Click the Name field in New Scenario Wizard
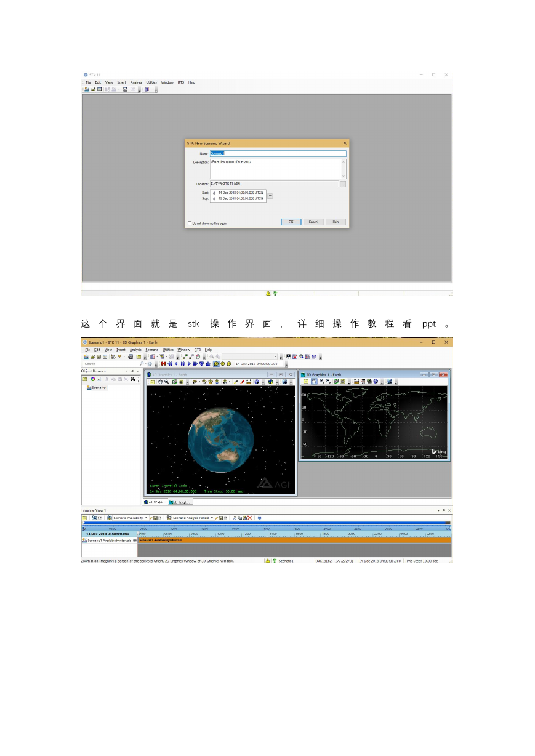The image size is (535, 756). pyautogui.click(x=278, y=153)
